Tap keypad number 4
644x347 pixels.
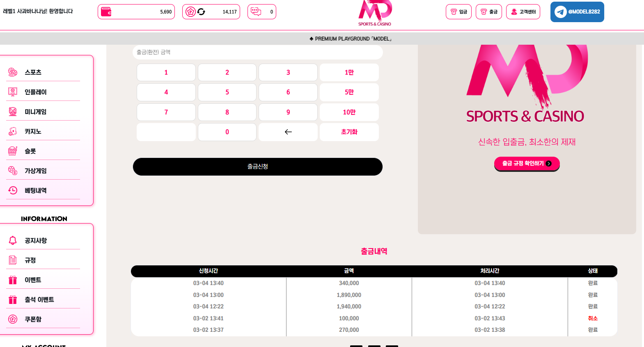pos(166,92)
